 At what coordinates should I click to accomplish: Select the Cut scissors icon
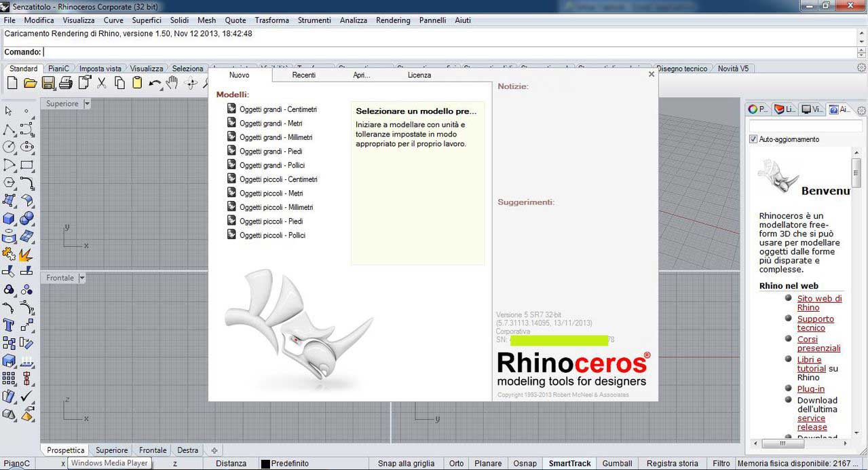[102, 83]
